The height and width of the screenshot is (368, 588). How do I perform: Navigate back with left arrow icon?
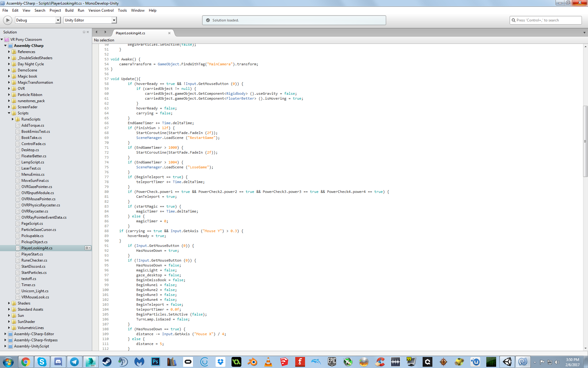tap(96, 32)
